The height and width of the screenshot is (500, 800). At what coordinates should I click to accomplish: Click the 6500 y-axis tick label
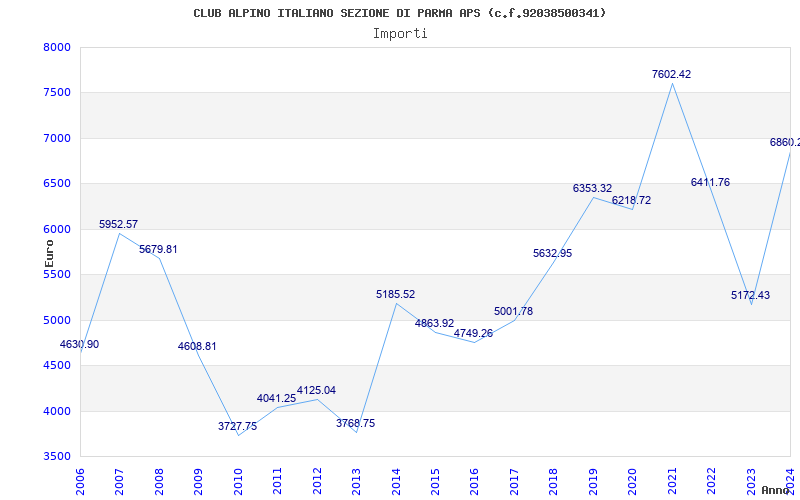click(x=57, y=184)
